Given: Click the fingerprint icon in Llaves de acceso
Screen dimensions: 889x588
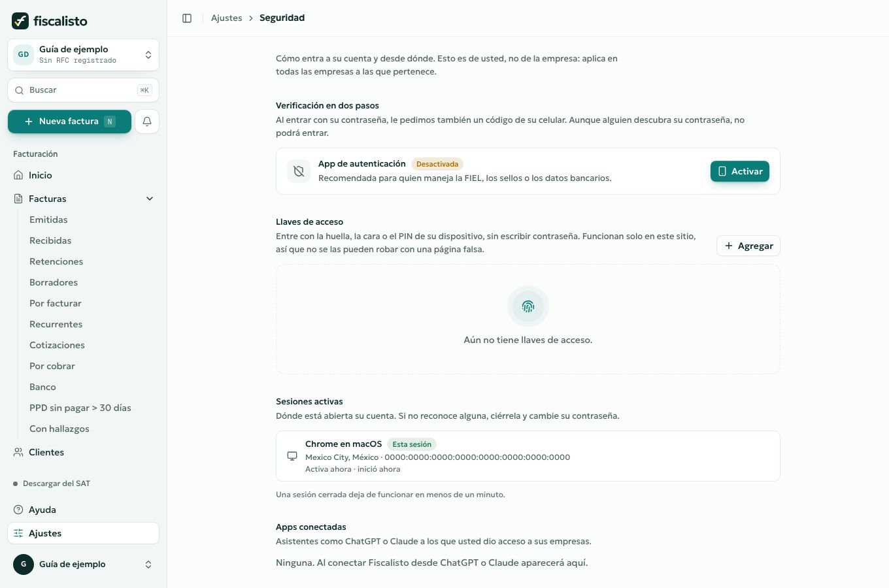Looking at the screenshot, I should (528, 306).
